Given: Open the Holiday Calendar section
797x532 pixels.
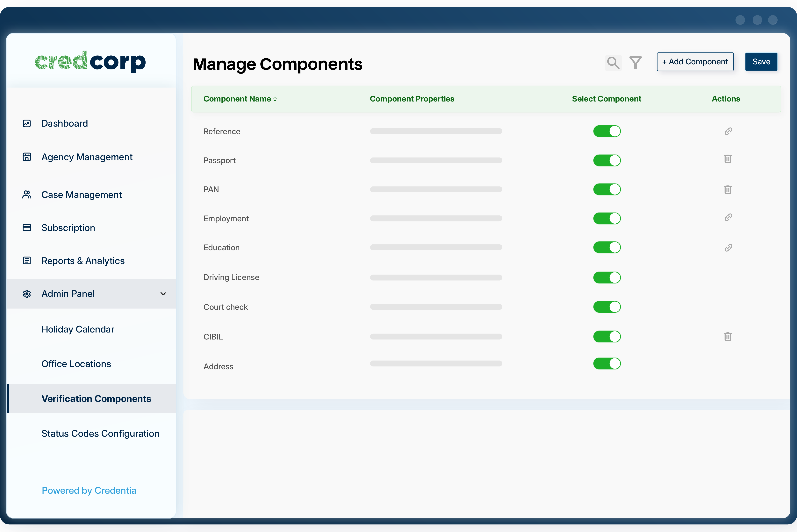Looking at the screenshot, I should (x=77, y=329).
